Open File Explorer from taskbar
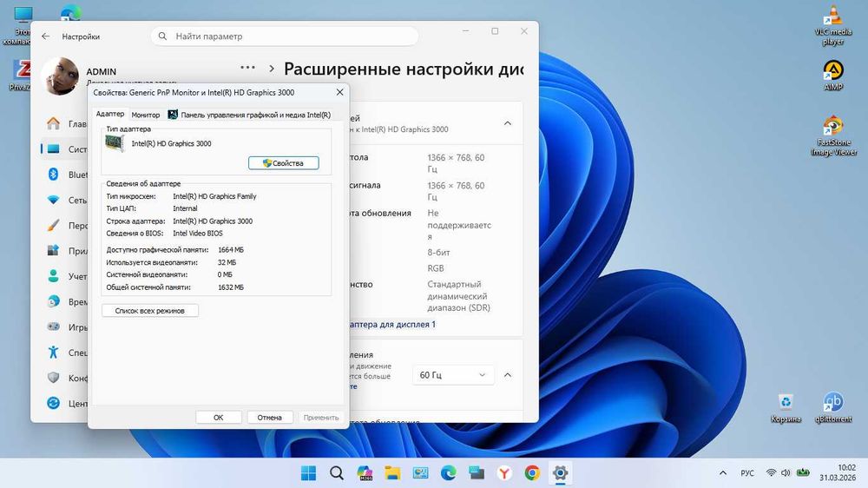868x488 pixels. point(392,473)
